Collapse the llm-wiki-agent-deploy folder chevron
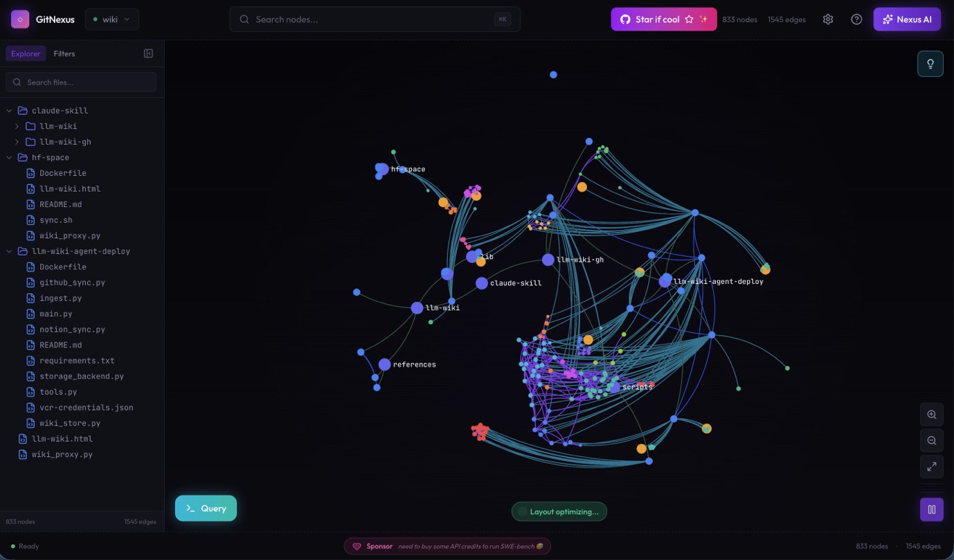954x560 pixels. 9,251
